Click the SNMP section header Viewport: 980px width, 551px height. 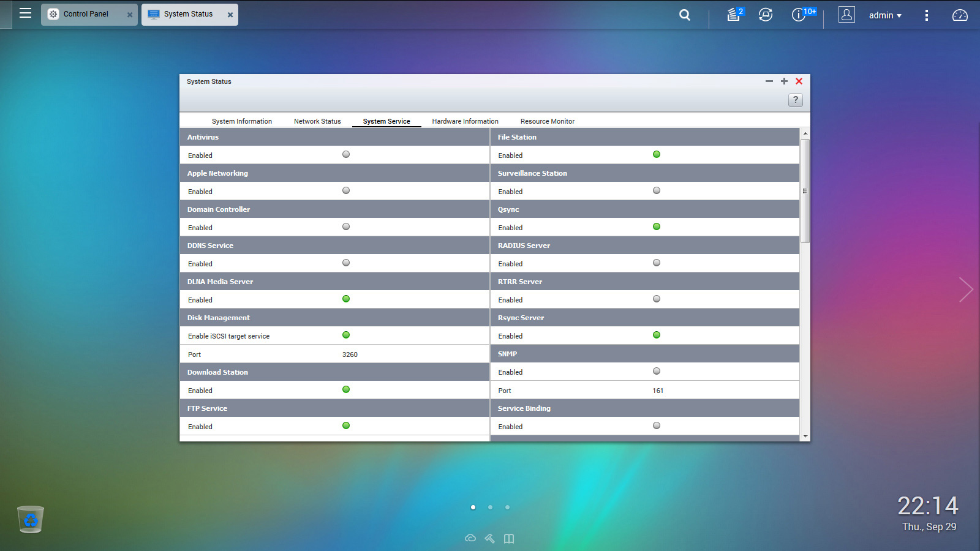coord(645,354)
